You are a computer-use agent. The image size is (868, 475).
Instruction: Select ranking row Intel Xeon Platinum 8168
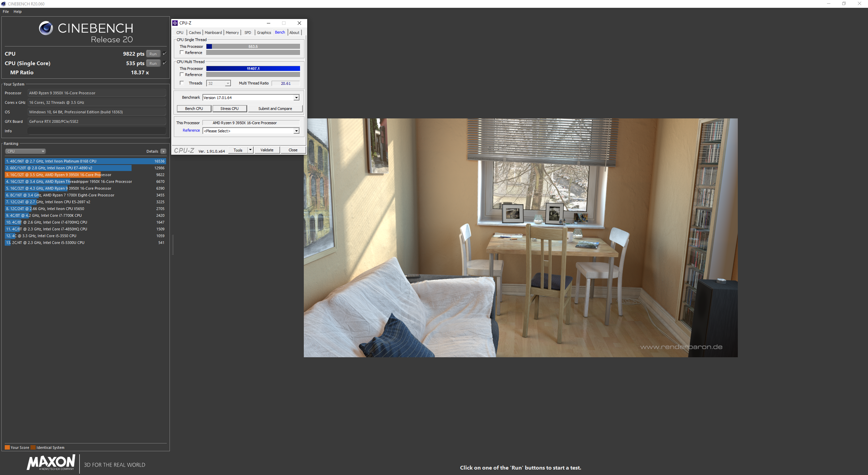(85, 161)
